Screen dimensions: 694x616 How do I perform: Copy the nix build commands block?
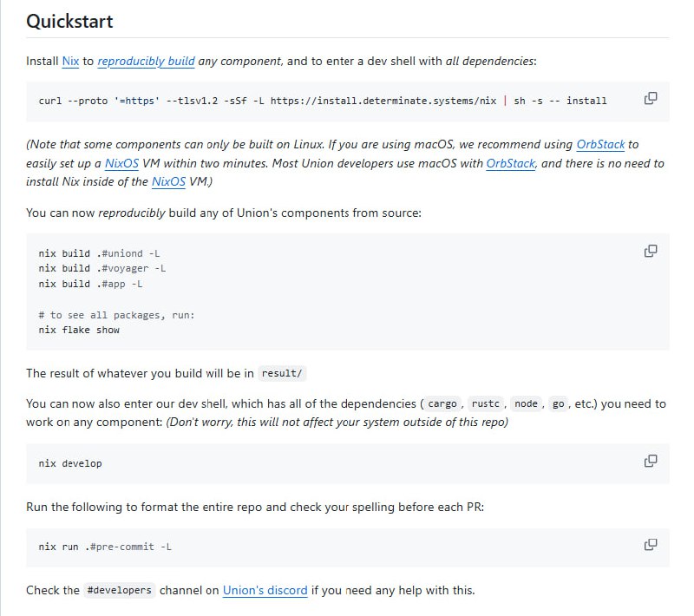[x=651, y=251]
